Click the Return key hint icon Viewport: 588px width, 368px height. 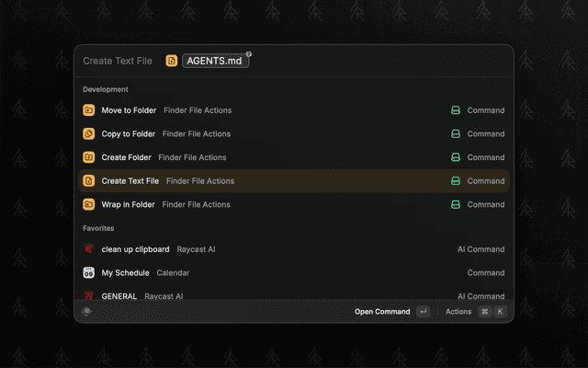coord(423,312)
